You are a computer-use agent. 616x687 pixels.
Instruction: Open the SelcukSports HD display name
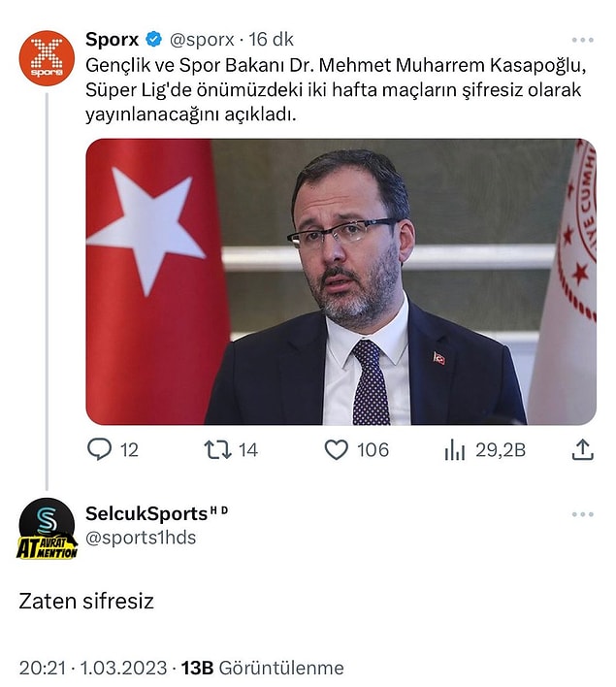coord(156,513)
